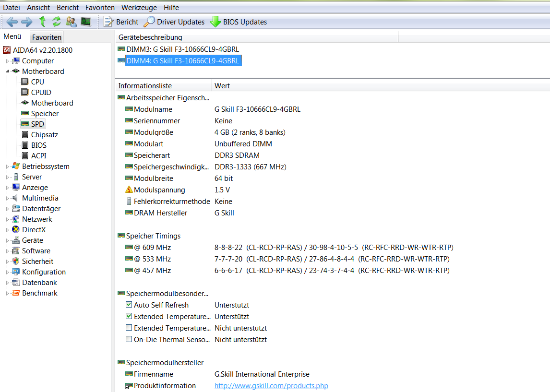Expand the Server tree node
The image size is (550, 392).
pyautogui.click(x=7, y=177)
